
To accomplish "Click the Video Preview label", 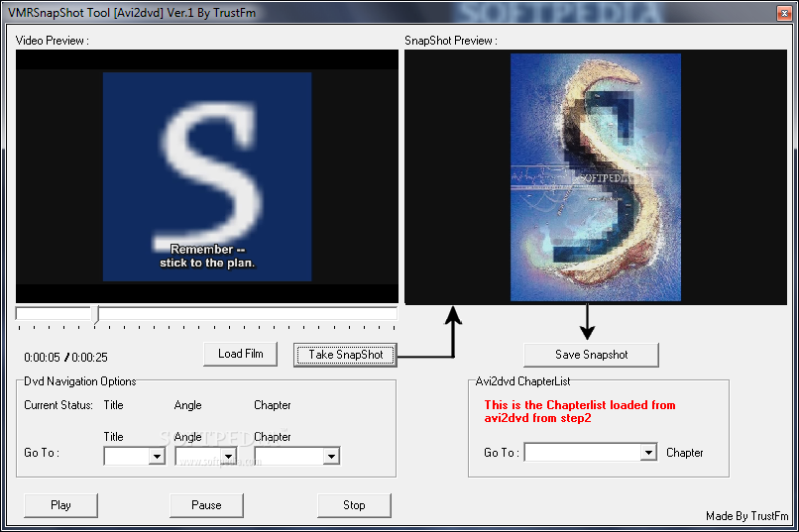I will pyautogui.click(x=52, y=41).
